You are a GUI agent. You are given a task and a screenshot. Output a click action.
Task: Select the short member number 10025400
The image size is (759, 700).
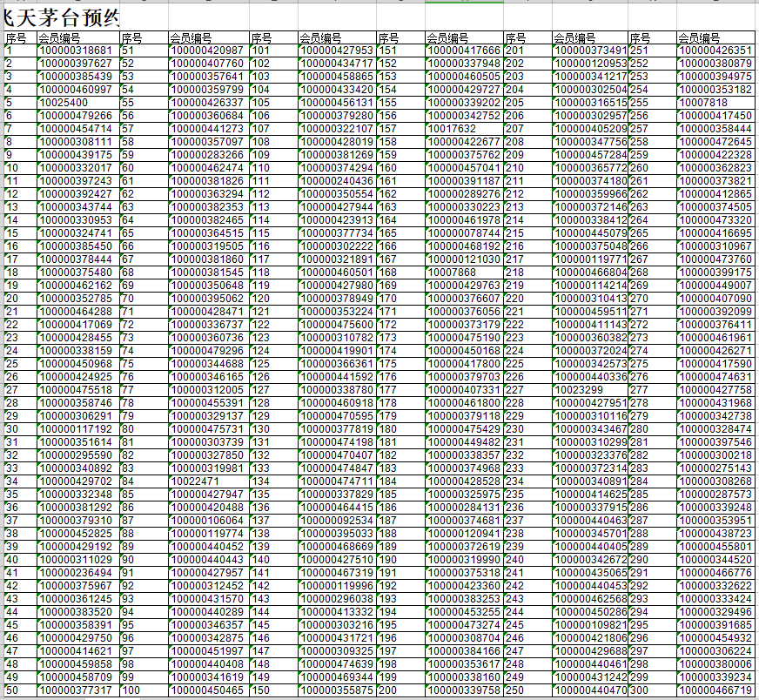pyautogui.click(x=78, y=103)
